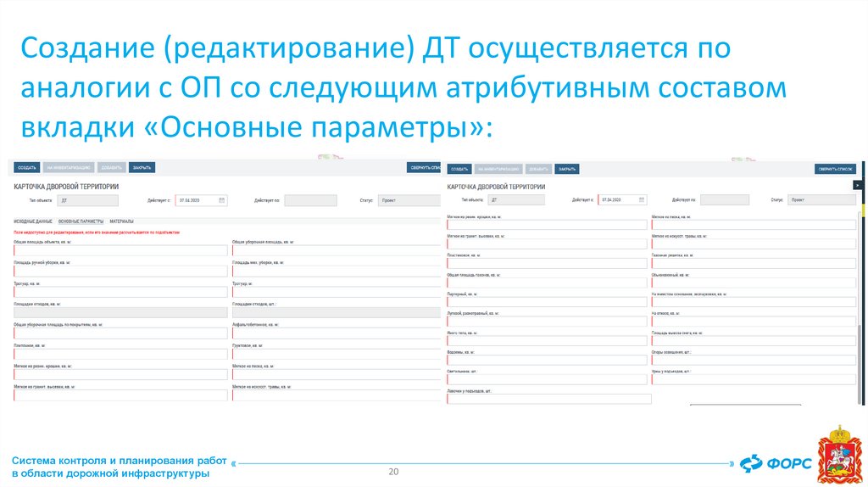Viewport: 868px width, 487px height.
Task: Switch to МАТЕРИАЛЫ tab
Action: click(x=121, y=221)
